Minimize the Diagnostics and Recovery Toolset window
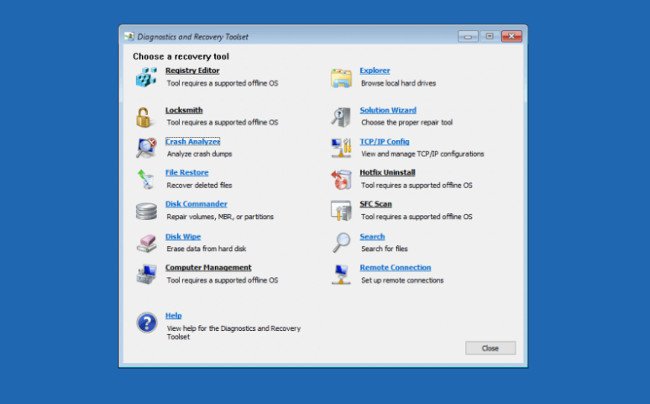Image resolution: width=650 pixels, height=404 pixels. (468, 36)
